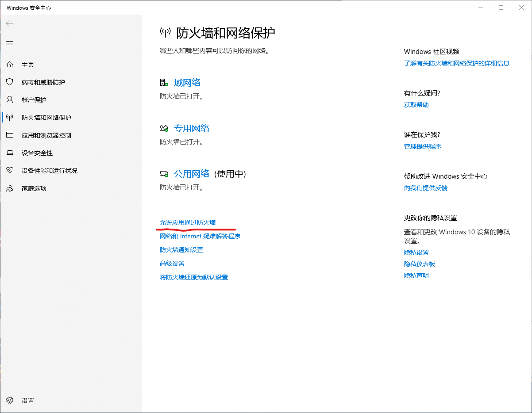Image resolution: width=532 pixels, height=413 pixels.
Task: Click 管理提供程序 link
Action: point(423,146)
